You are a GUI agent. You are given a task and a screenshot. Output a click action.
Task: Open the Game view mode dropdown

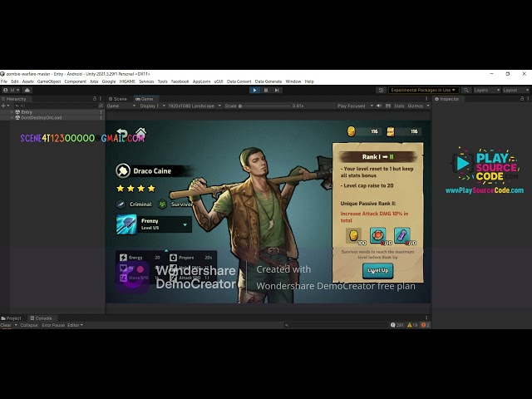pyautogui.click(x=121, y=106)
